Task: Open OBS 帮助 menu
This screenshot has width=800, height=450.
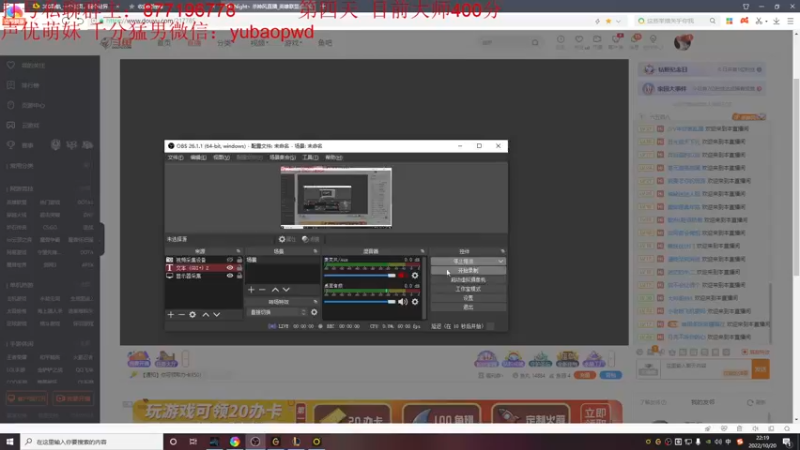Action: click(x=334, y=158)
